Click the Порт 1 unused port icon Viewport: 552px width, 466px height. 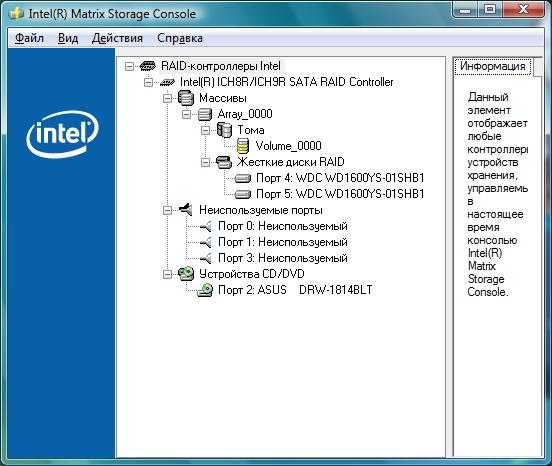point(206,242)
